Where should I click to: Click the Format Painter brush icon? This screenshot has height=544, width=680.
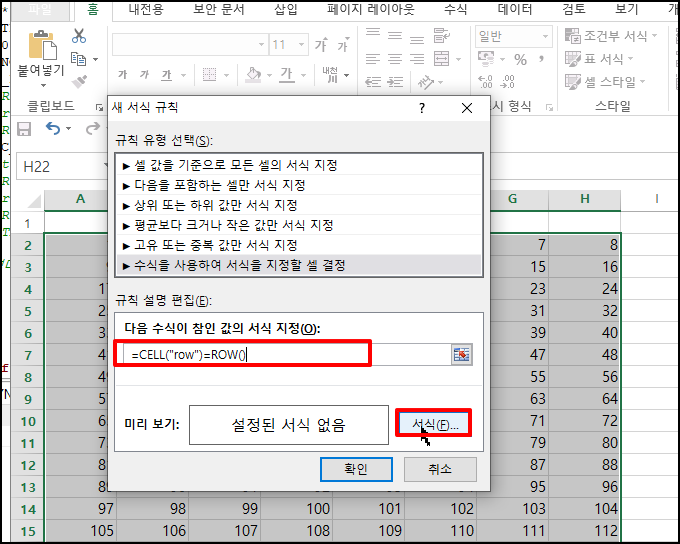(79, 81)
